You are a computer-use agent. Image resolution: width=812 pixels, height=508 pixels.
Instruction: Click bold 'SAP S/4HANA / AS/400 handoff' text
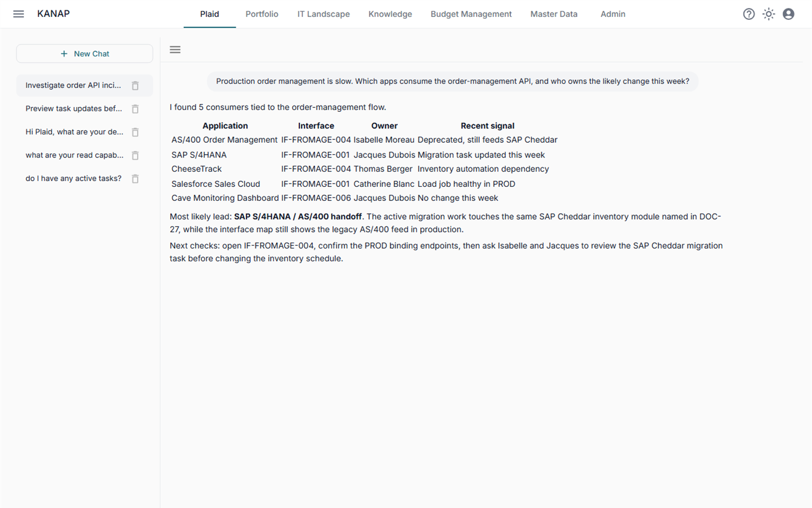(298, 216)
